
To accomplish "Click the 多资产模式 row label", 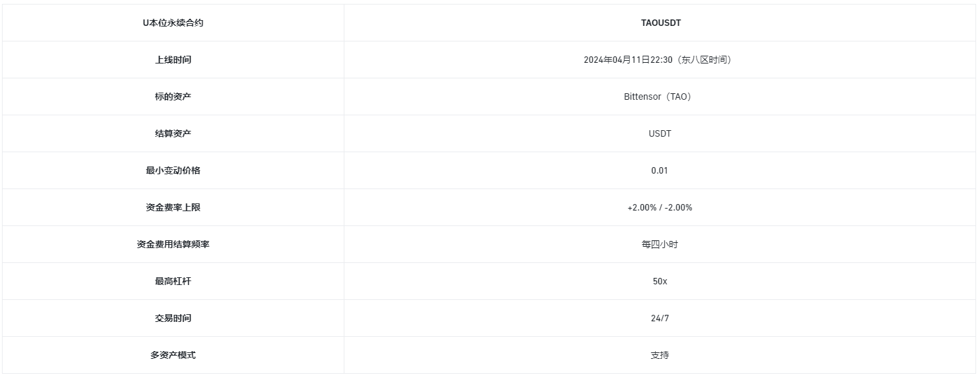I will 173,355.
